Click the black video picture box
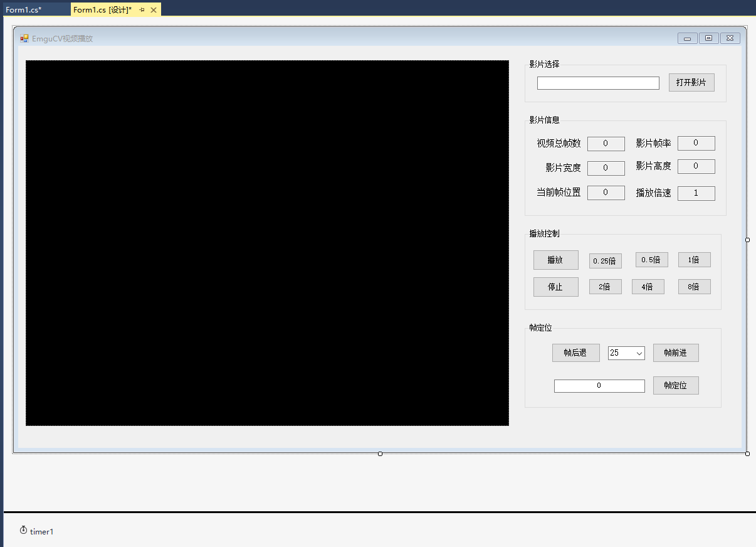The height and width of the screenshot is (547, 756). (x=267, y=243)
